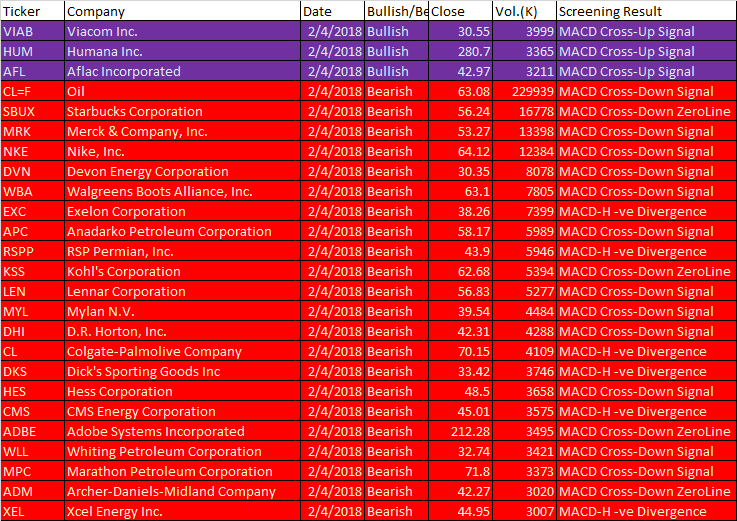Click the Devon Energy Corporation cell
Viewport: 737px width, 521px height.
[x=182, y=171]
